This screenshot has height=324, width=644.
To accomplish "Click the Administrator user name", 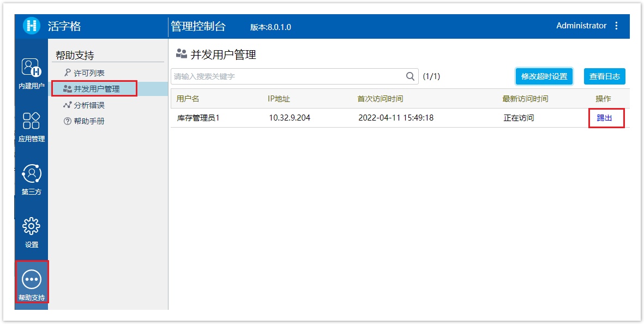I will 581,26.
